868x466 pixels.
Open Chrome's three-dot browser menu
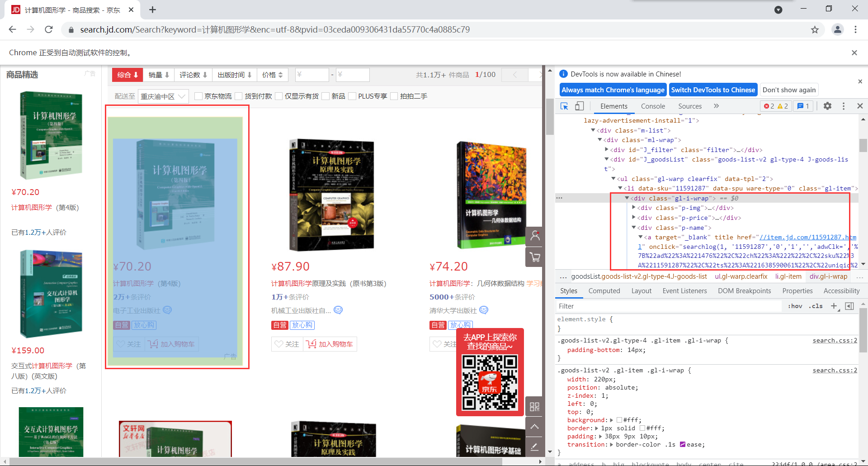click(x=855, y=29)
